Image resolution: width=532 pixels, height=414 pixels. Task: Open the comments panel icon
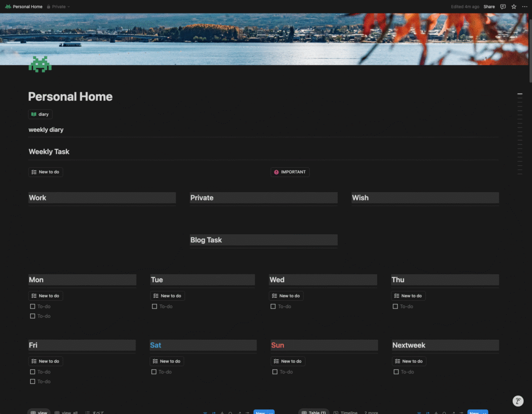[x=503, y=6]
